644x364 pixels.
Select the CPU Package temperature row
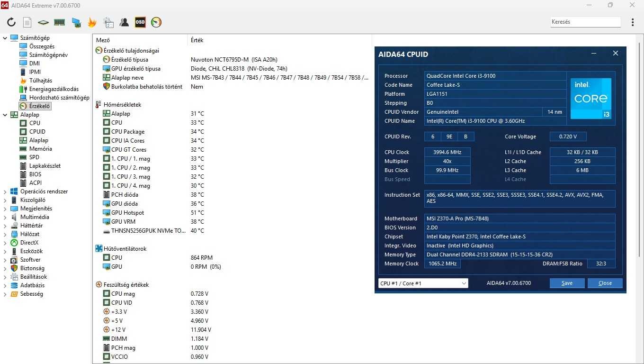[x=232, y=132]
